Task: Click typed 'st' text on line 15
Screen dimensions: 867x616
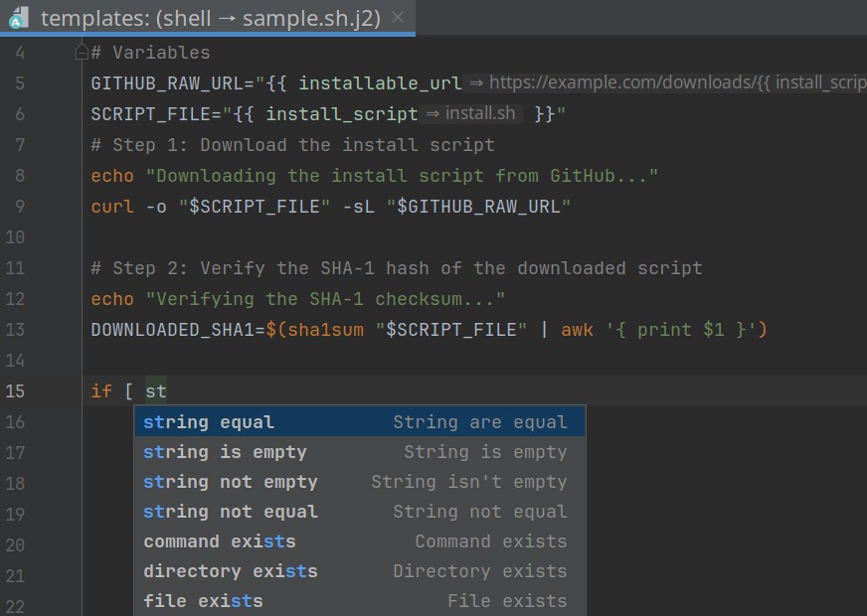Action: [x=156, y=391]
